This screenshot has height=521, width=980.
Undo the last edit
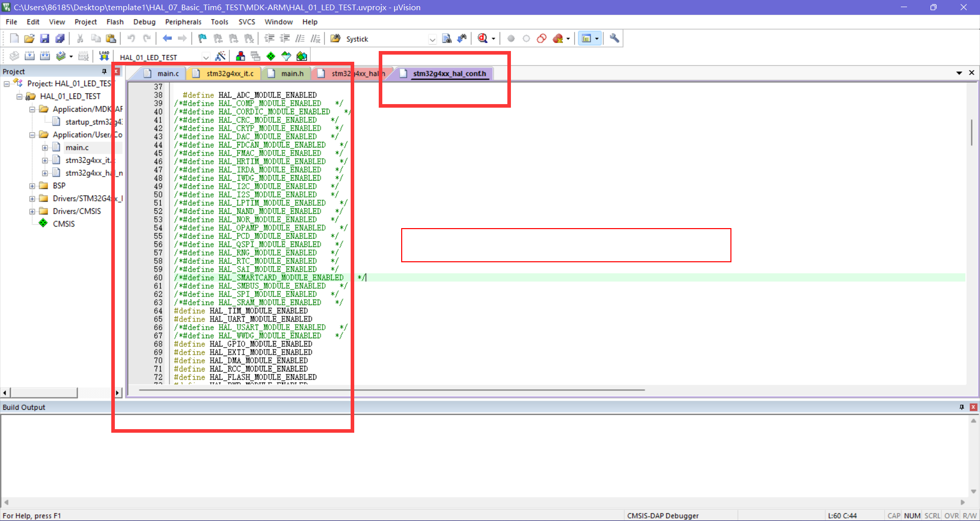point(131,38)
